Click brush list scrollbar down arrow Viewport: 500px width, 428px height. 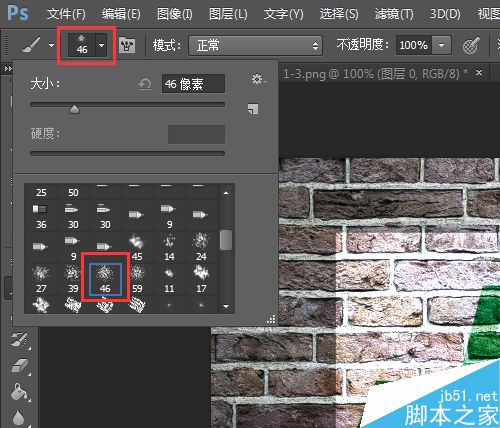[x=226, y=306]
